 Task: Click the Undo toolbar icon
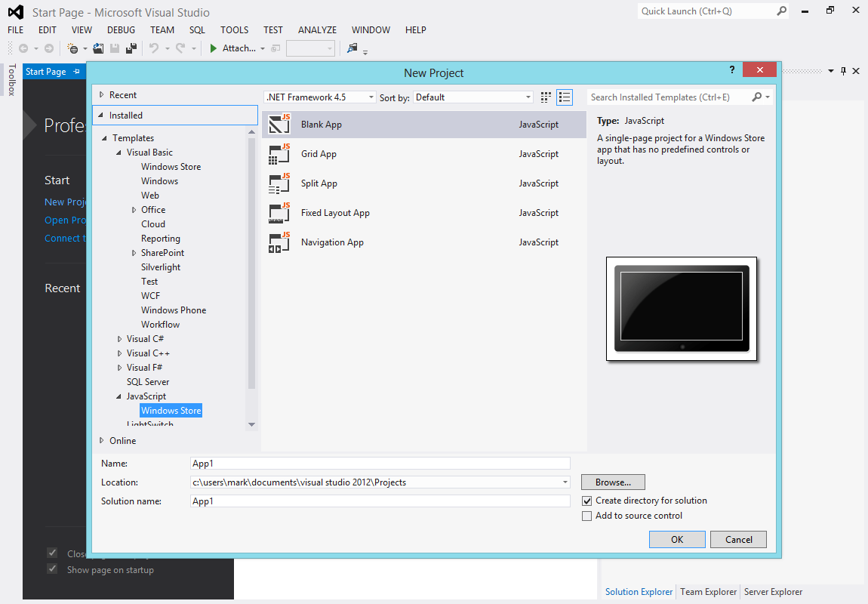coord(154,49)
